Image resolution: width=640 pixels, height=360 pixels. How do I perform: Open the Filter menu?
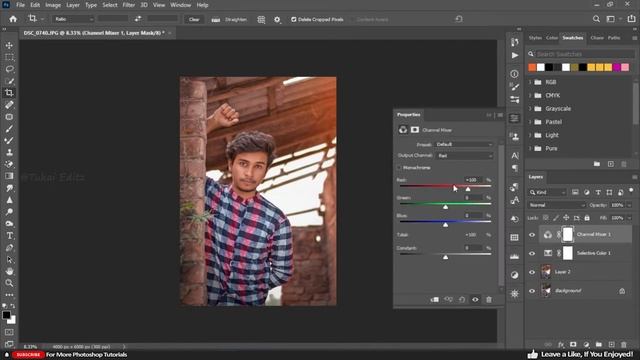(x=129, y=5)
